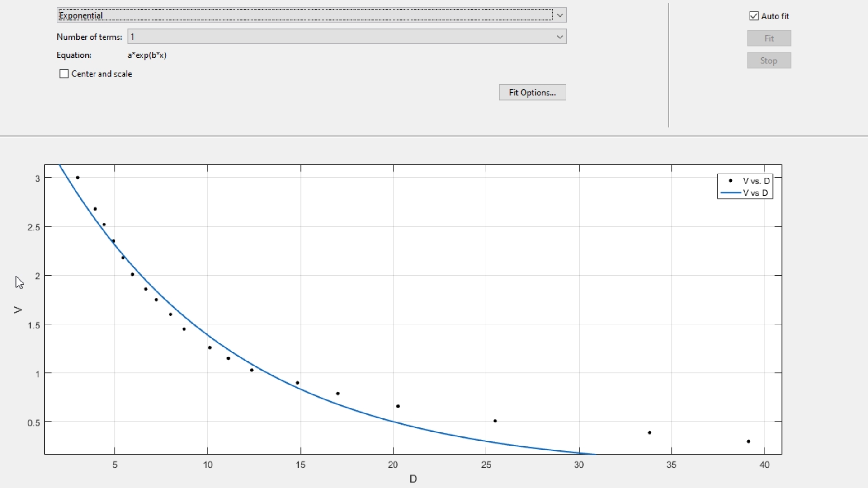Viewport: 868px width, 488px height.
Task: Open the Fit Options dialog
Action: 532,92
